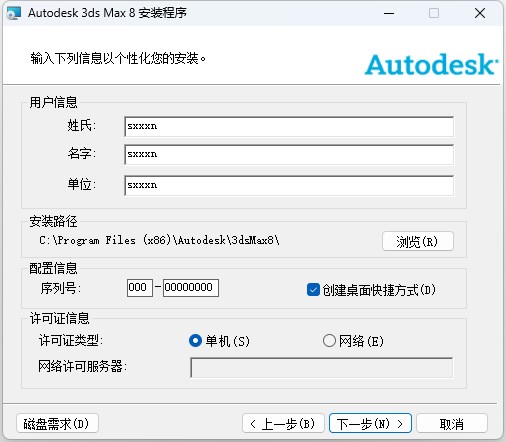Proceed with 下一步(N) button
506x442 pixels.
coord(370,423)
